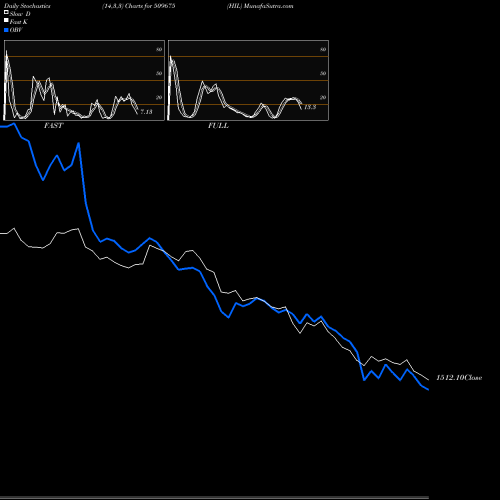Click the white Close line's end point
The image size is (500, 500).
point(428,380)
